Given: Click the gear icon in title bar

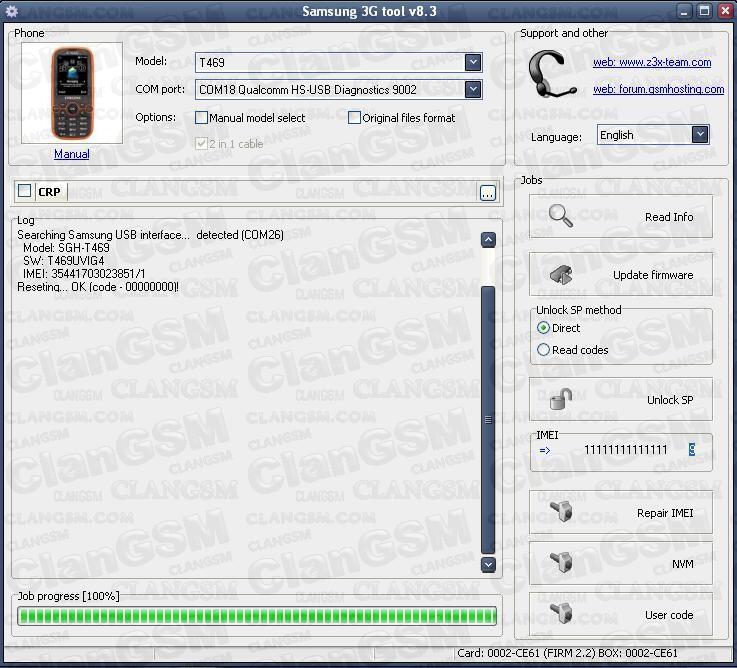Looking at the screenshot, I should (11, 11).
